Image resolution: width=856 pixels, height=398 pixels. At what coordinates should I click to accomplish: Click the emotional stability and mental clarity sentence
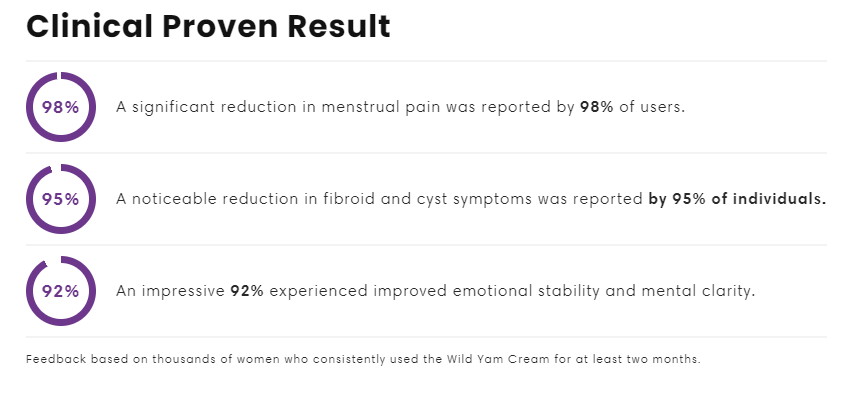[x=436, y=291]
